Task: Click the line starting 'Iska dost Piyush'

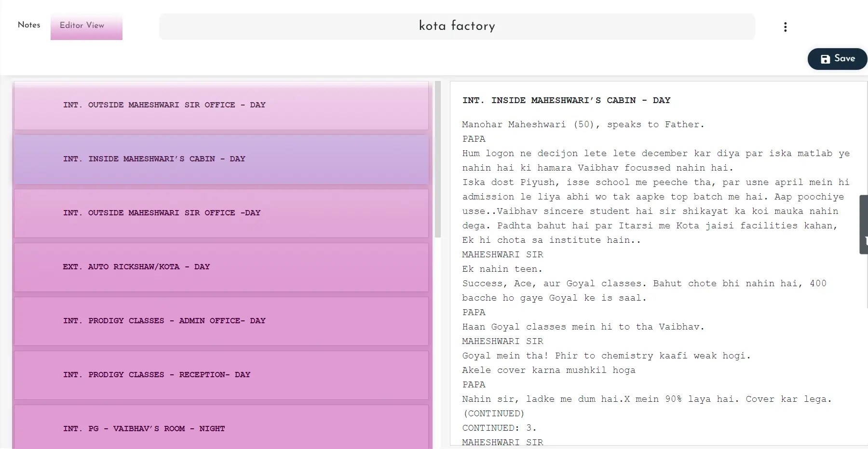Action: 656,182
